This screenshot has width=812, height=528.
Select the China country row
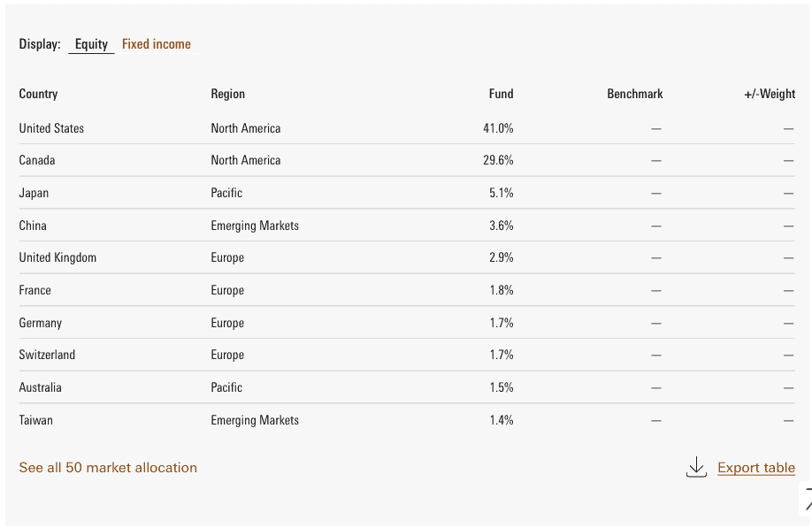coord(33,226)
